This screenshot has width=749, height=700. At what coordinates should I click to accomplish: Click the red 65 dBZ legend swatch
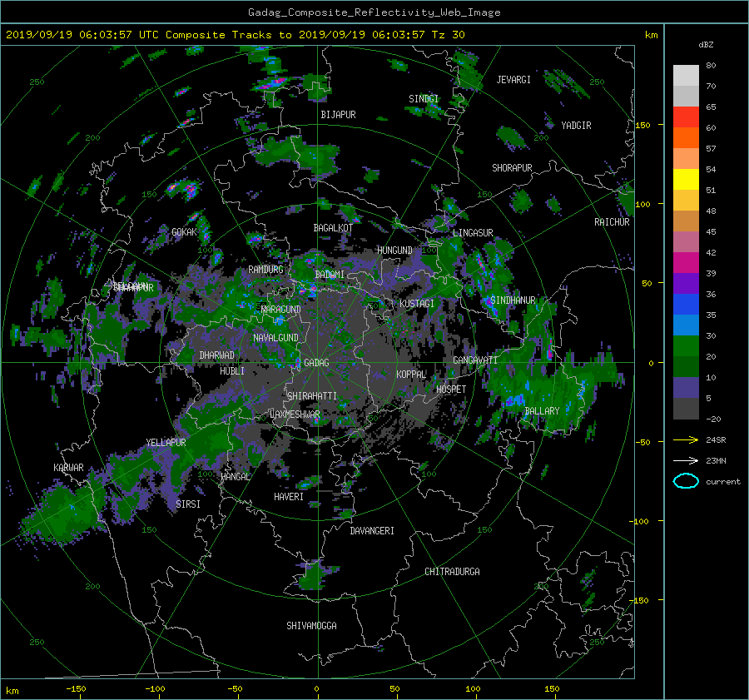(686, 117)
